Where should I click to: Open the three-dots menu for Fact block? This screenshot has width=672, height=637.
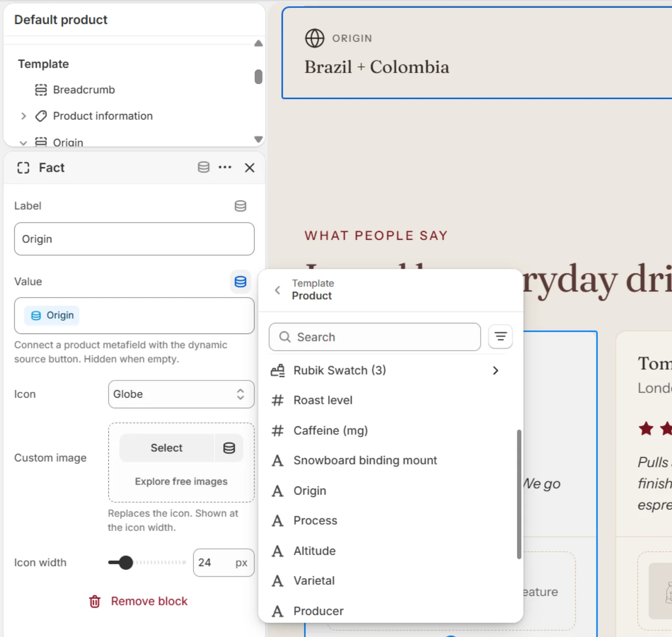225,167
